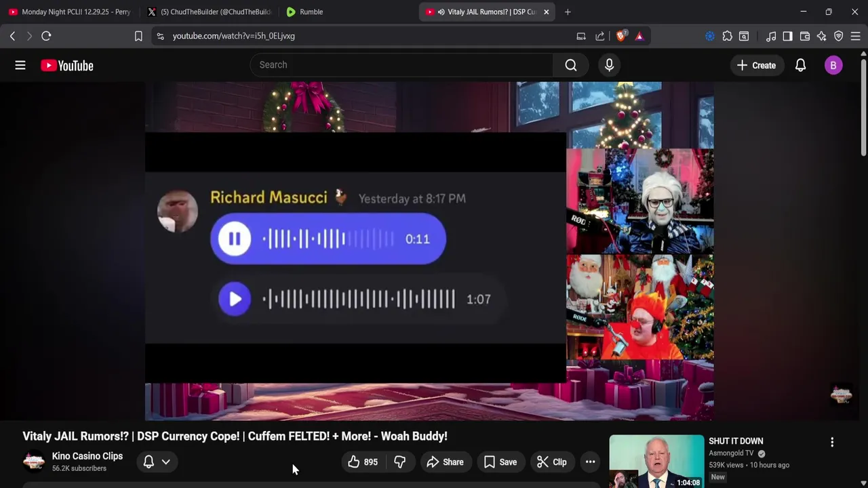Screen dimensions: 868x488
Task: Go to the YouTube home logo
Action: (66, 65)
